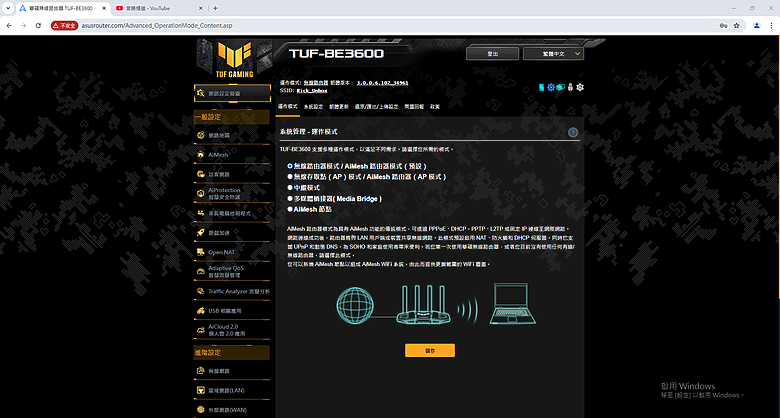The width and height of the screenshot is (780, 418).
Task: Open the Chrome three-dot menu
Action: (x=772, y=25)
